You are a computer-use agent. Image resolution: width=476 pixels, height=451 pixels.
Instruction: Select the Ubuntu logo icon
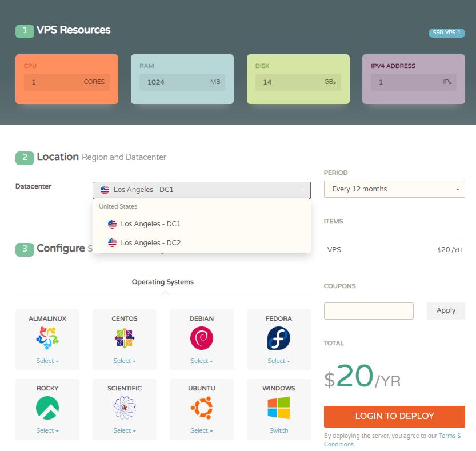coord(201,409)
